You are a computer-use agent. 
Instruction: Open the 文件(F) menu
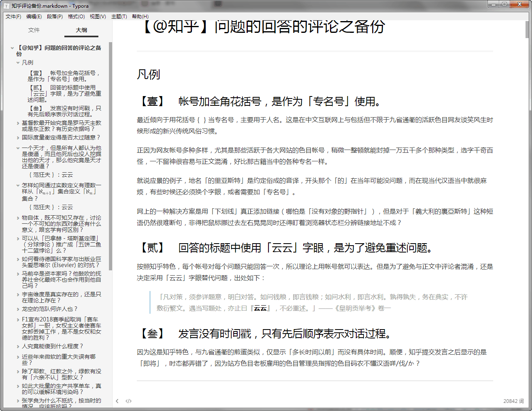(13, 17)
